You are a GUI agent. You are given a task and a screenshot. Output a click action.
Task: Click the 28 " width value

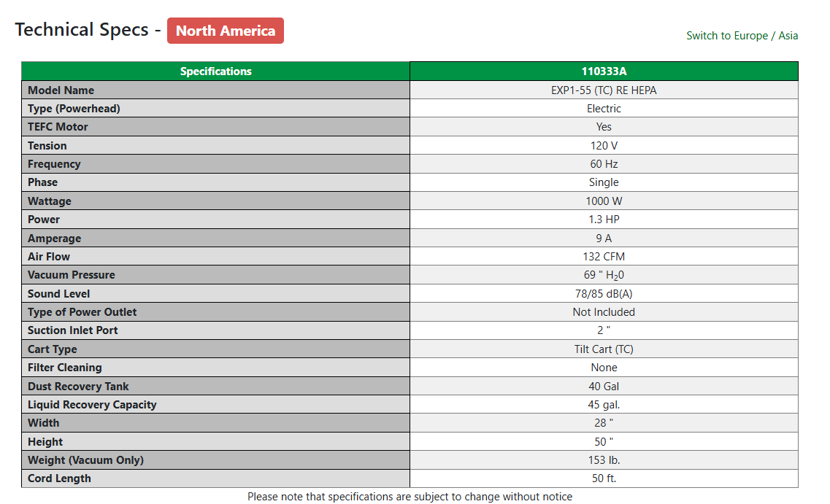pyautogui.click(x=604, y=423)
